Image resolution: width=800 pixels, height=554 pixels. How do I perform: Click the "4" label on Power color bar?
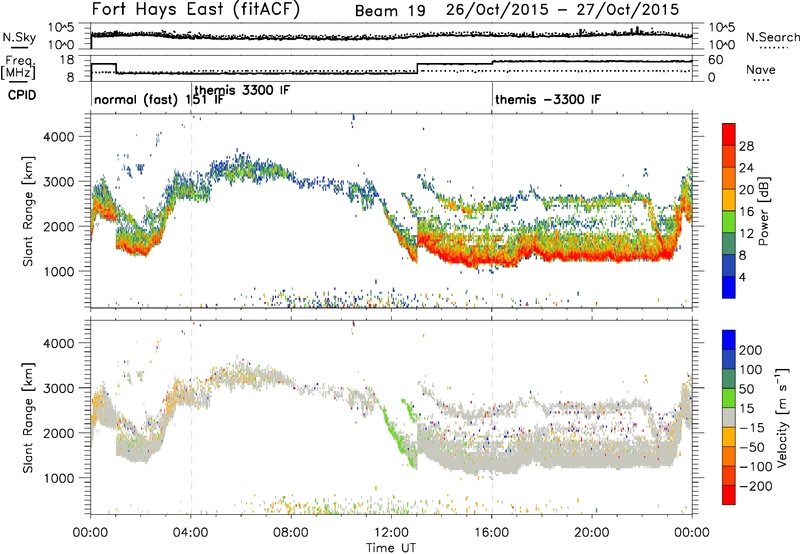click(742, 277)
